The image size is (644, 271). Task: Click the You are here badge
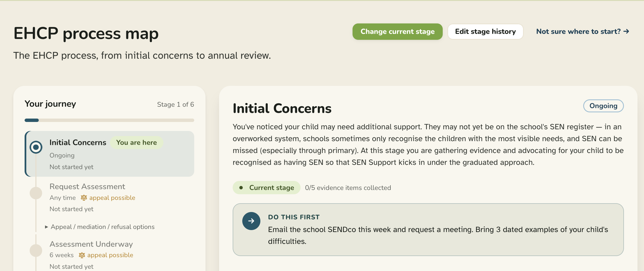(x=137, y=143)
